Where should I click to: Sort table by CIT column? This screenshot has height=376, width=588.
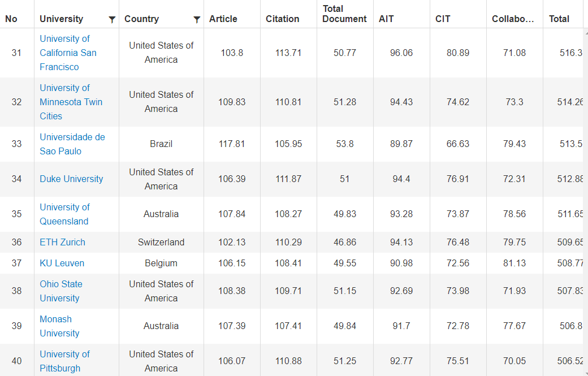(443, 19)
